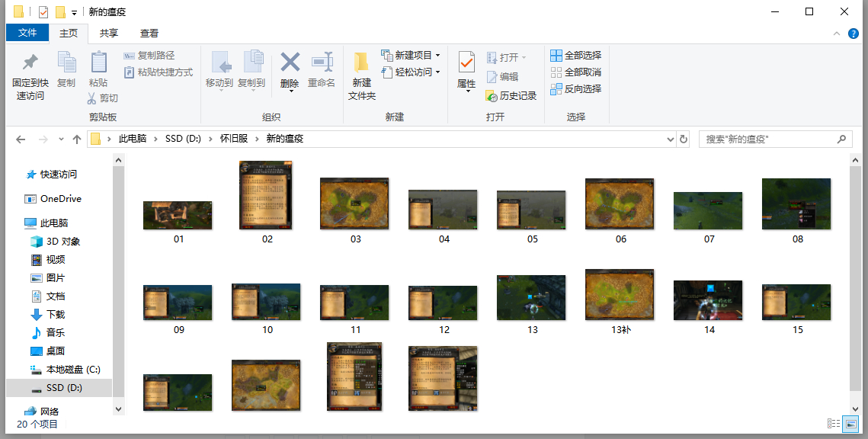The width and height of the screenshot is (868, 439).
Task: Click the file list scroll down arrow
Action: tap(854, 409)
